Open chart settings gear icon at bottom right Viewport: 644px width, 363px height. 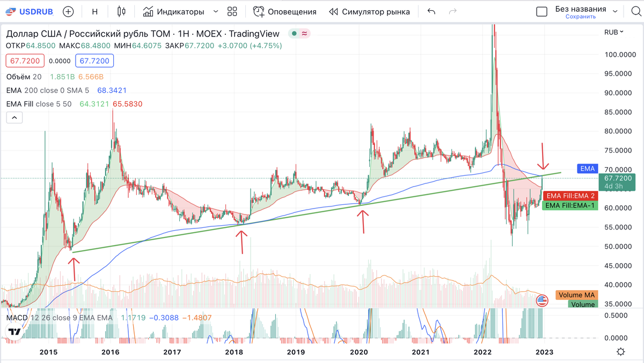621,352
